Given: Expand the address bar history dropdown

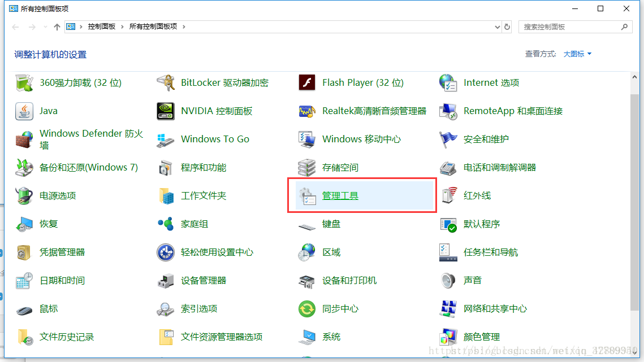Looking at the screenshot, I should tap(498, 27).
